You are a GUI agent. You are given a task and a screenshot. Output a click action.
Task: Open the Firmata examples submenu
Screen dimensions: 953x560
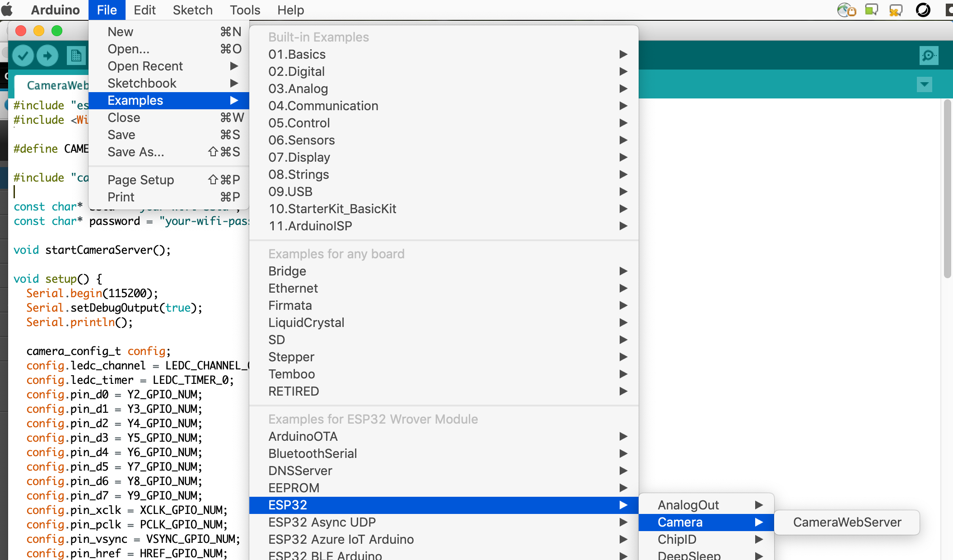click(444, 305)
